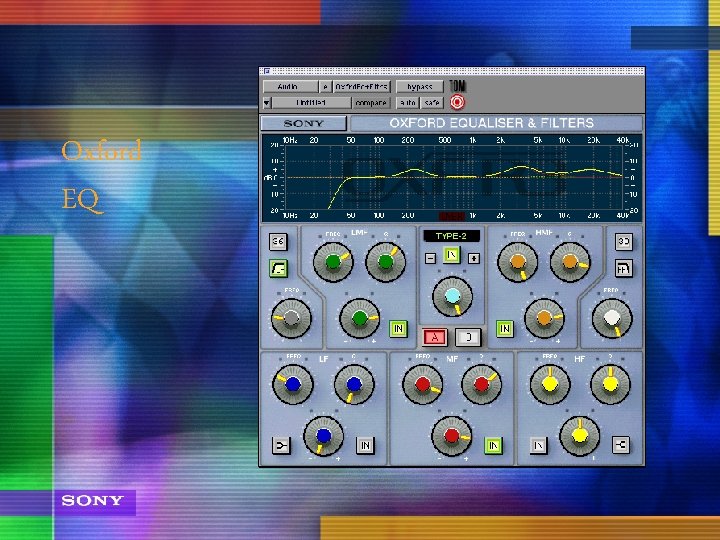Screen dimensions: 720x540
Task: Click the SONY logo on the slide
Action: pyautogui.click(x=93, y=500)
